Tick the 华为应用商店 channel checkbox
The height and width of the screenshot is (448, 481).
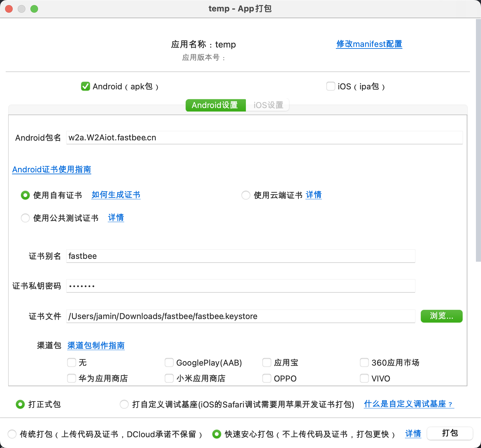pyautogui.click(x=72, y=378)
